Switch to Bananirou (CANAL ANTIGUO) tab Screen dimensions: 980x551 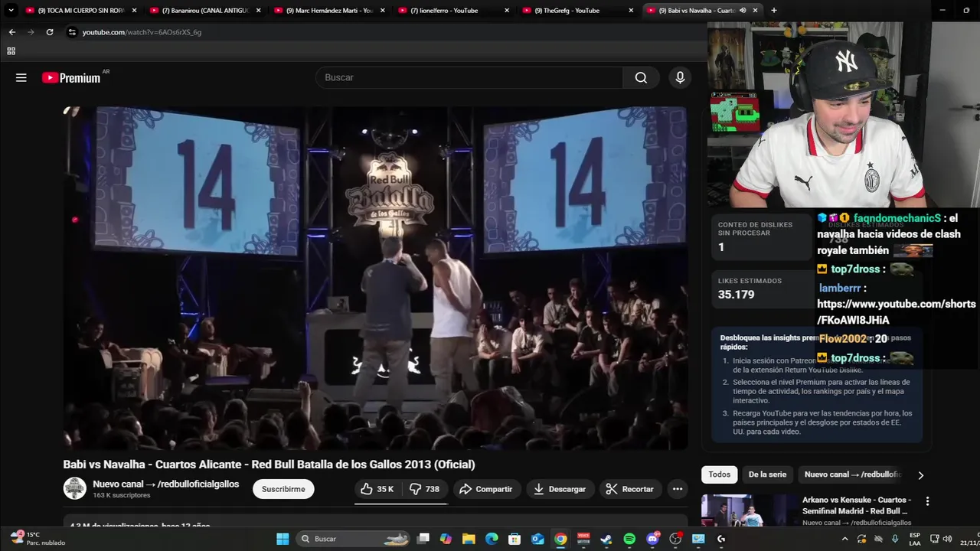pos(204,11)
